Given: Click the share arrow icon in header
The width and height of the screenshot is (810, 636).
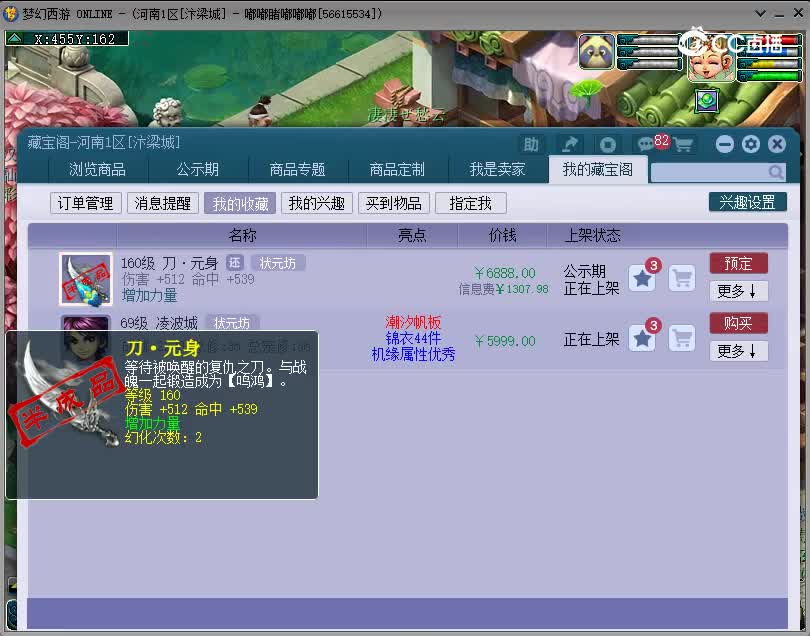Looking at the screenshot, I should pyautogui.click(x=570, y=144).
